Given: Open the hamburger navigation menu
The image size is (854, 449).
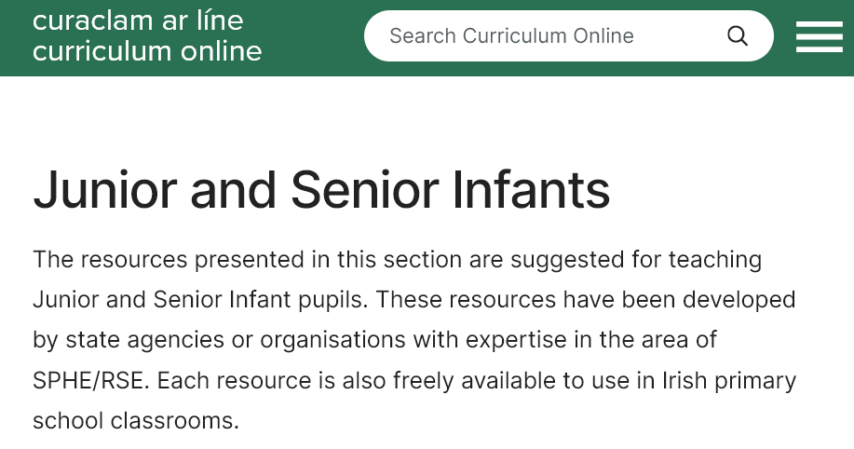Looking at the screenshot, I should point(819,36).
